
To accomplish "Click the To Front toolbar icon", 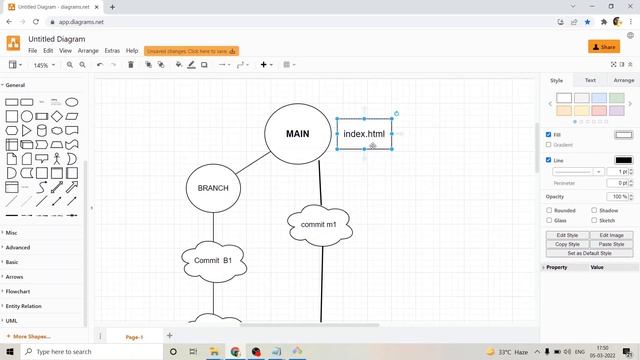I will (149, 64).
